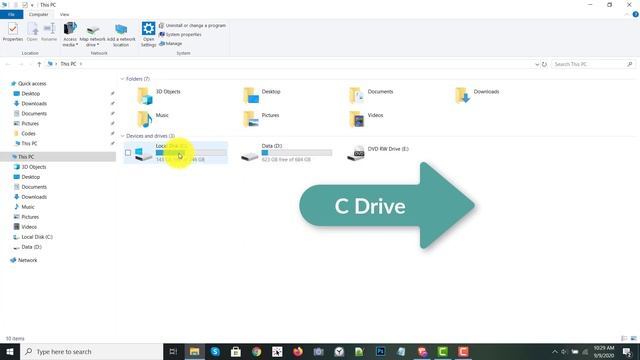Click the Properties ribbon icon
The height and width of the screenshot is (360, 640).
pos(13,32)
